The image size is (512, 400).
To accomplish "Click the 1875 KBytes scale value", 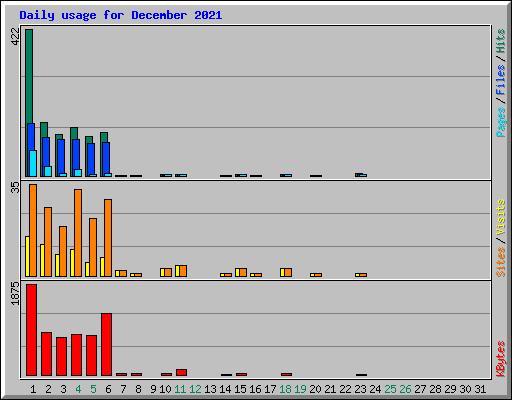I will click(15, 293).
